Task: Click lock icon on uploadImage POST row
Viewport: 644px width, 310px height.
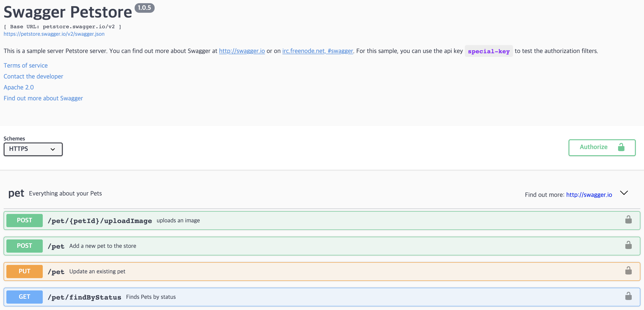Action: [628, 220]
